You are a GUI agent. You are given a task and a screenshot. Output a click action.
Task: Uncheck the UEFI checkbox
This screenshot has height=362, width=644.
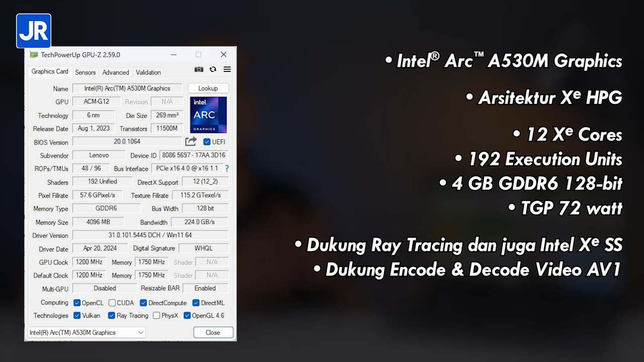point(207,141)
